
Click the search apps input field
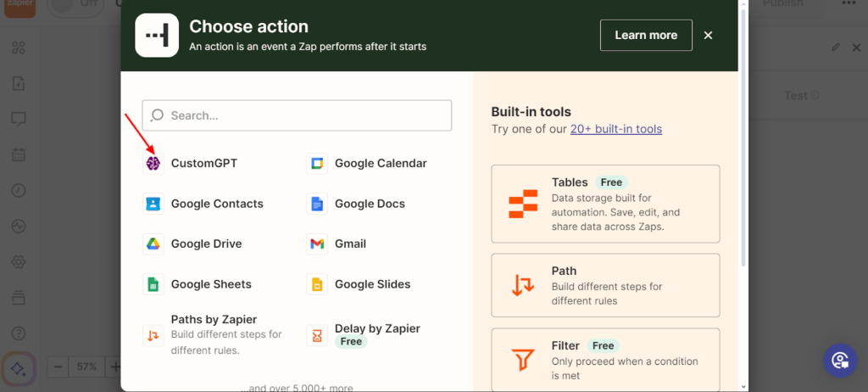[297, 115]
